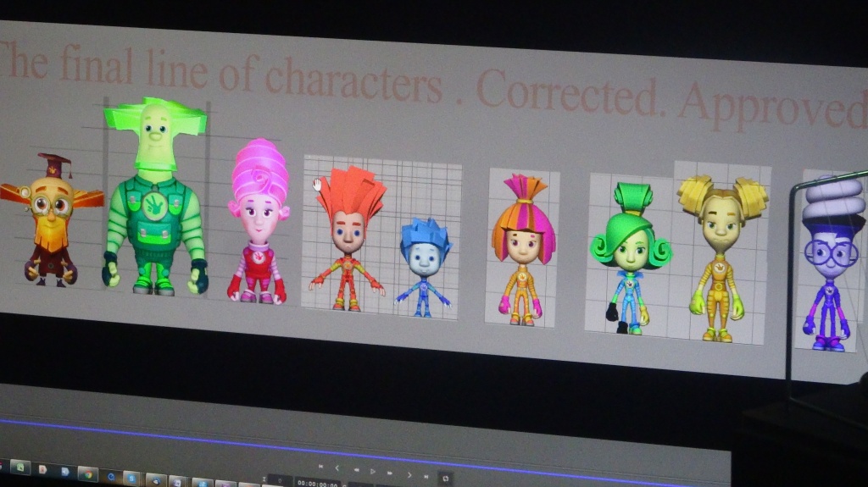This screenshot has height=487, width=868.
Task: Click the left chevron previous button
Action: [x=337, y=468]
